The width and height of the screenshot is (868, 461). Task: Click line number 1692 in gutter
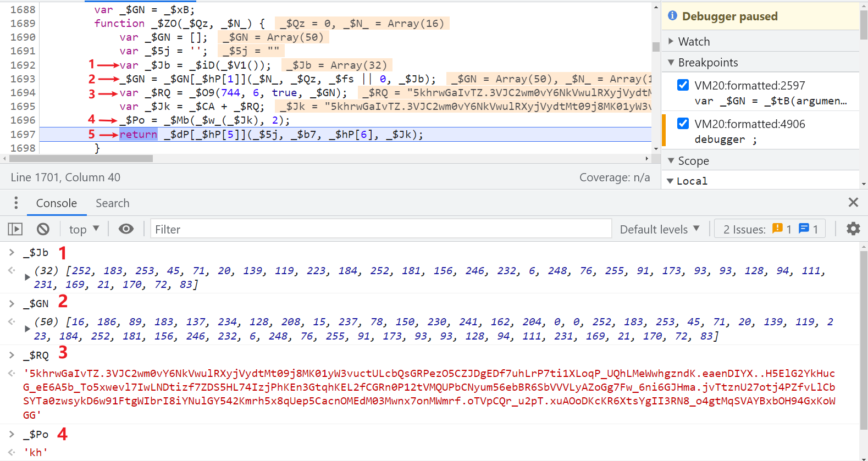pyautogui.click(x=23, y=65)
